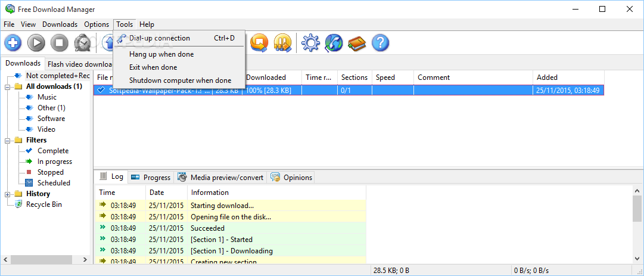Toggle Hang up when done
This screenshot has height=276, width=644.
coord(179,54)
